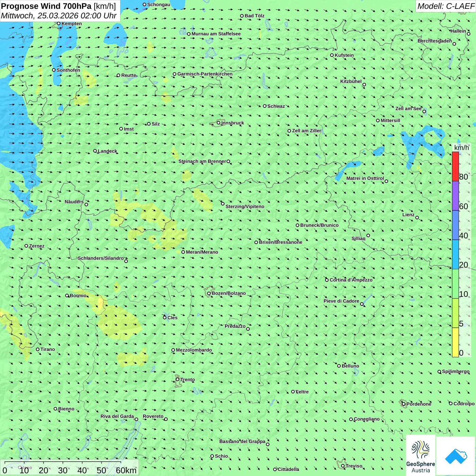Click the "km/h" legend unit label

461,148
